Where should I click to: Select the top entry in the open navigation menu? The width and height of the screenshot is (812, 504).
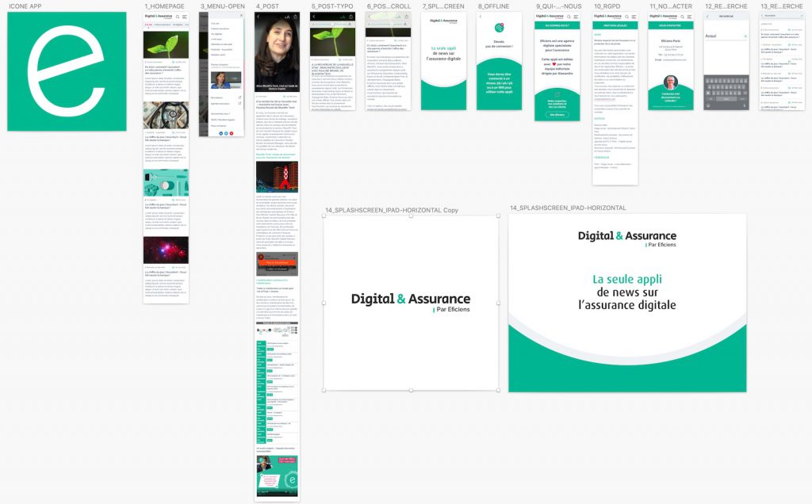pyautogui.click(x=216, y=23)
